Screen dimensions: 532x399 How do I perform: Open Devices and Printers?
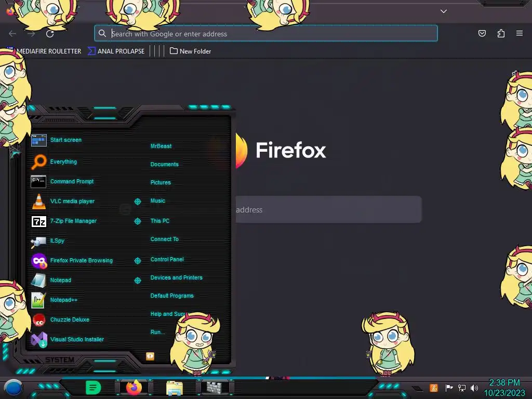(x=177, y=277)
